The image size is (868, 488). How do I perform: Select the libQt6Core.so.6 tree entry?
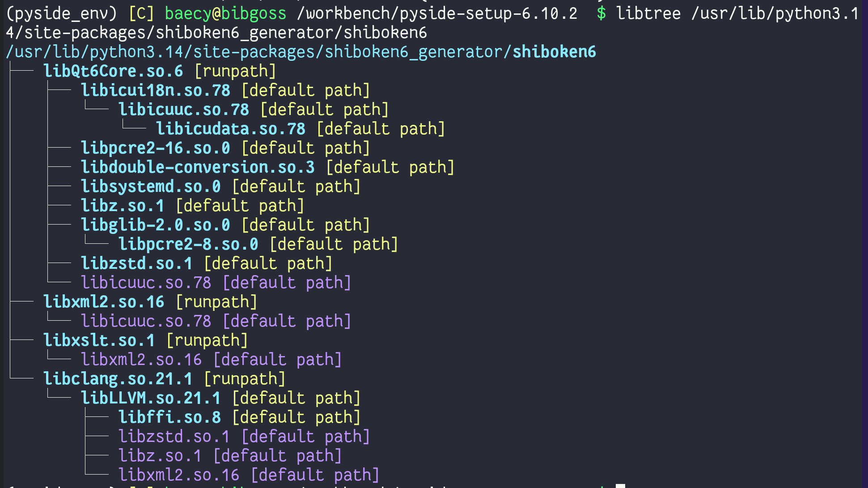[x=113, y=71]
